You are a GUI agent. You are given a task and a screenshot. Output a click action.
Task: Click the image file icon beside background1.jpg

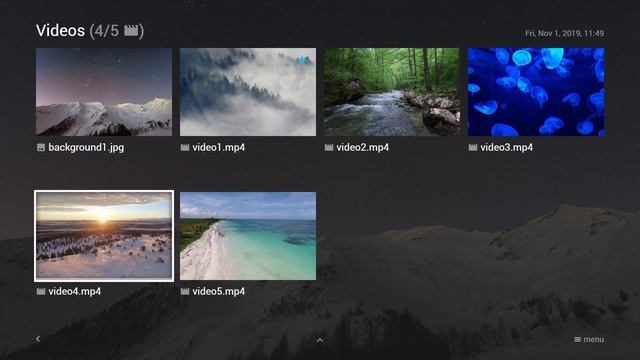(x=41, y=147)
